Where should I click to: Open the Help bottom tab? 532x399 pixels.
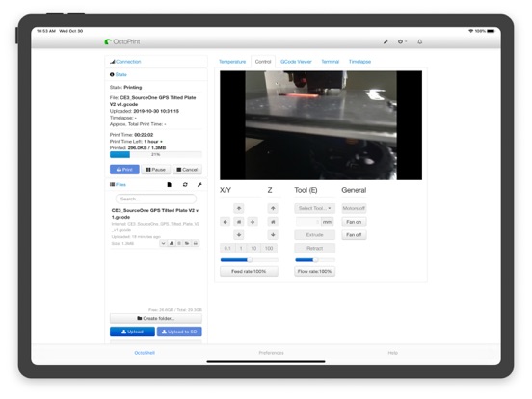pos(393,353)
